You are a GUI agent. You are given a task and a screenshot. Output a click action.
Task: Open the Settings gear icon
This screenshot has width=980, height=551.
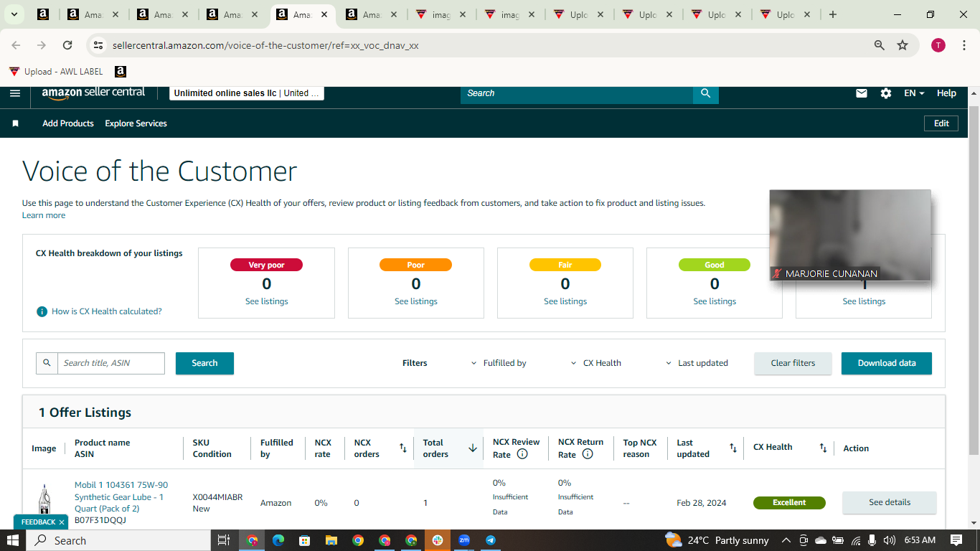tap(886, 93)
